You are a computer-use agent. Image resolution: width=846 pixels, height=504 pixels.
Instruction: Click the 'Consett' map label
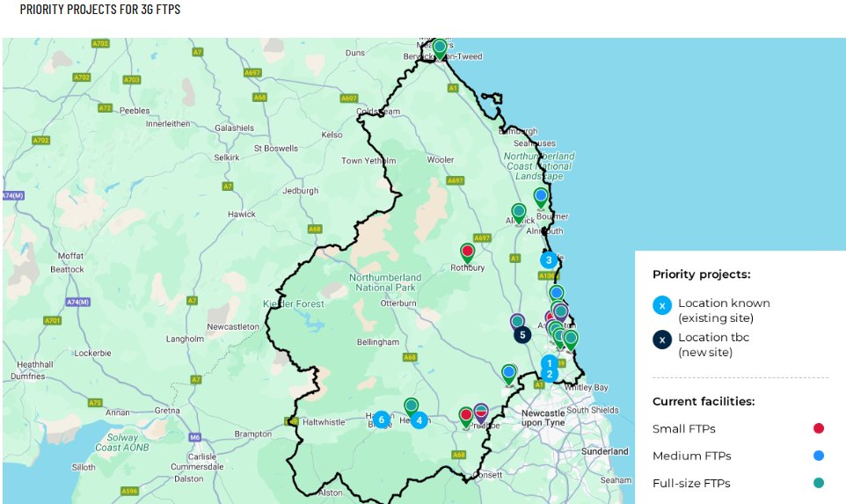[x=488, y=475]
